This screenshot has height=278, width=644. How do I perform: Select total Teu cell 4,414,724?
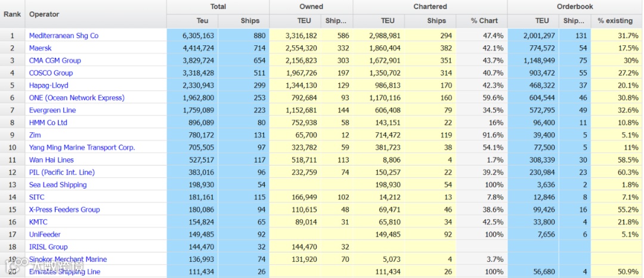pyautogui.click(x=192, y=48)
